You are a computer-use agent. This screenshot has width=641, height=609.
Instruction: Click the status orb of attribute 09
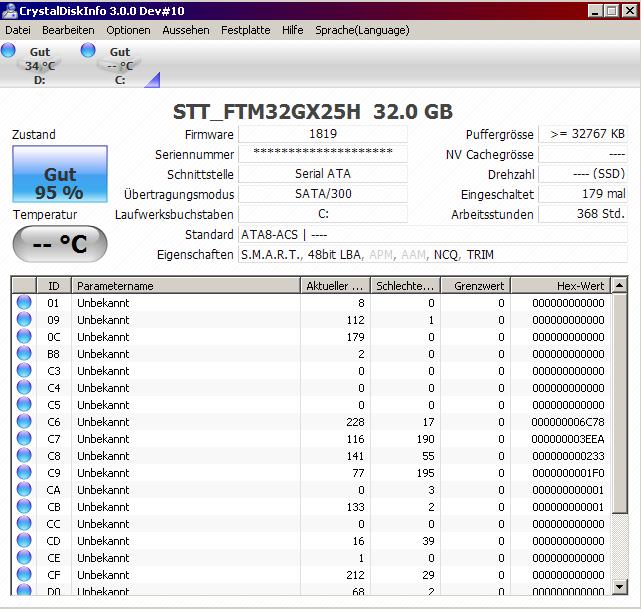coord(24,319)
